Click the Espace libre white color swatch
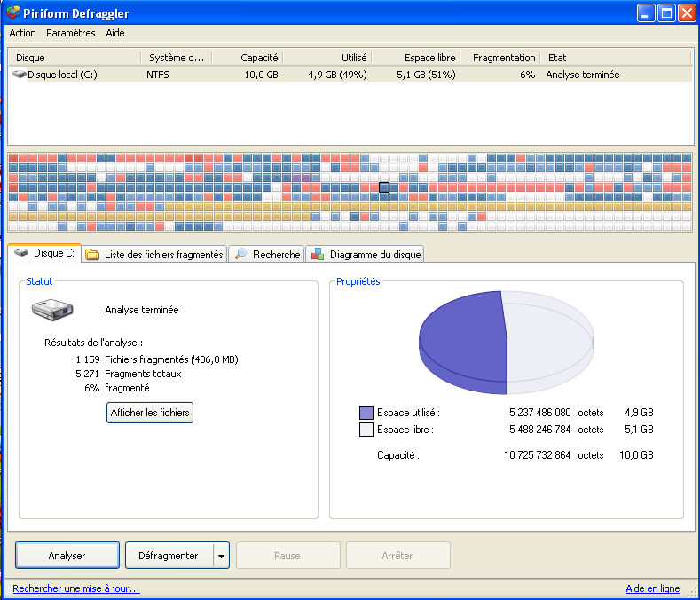Image resolution: width=700 pixels, height=600 pixels. [366, 430]
